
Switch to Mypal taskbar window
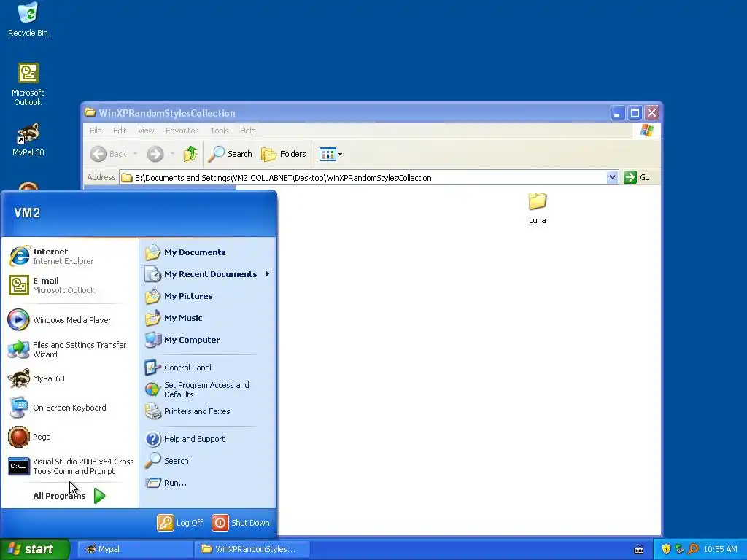pos(134,549)
